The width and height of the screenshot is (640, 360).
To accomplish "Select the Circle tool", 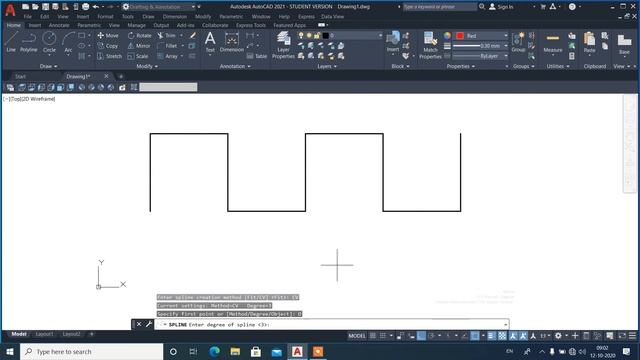I will point(49,42).
